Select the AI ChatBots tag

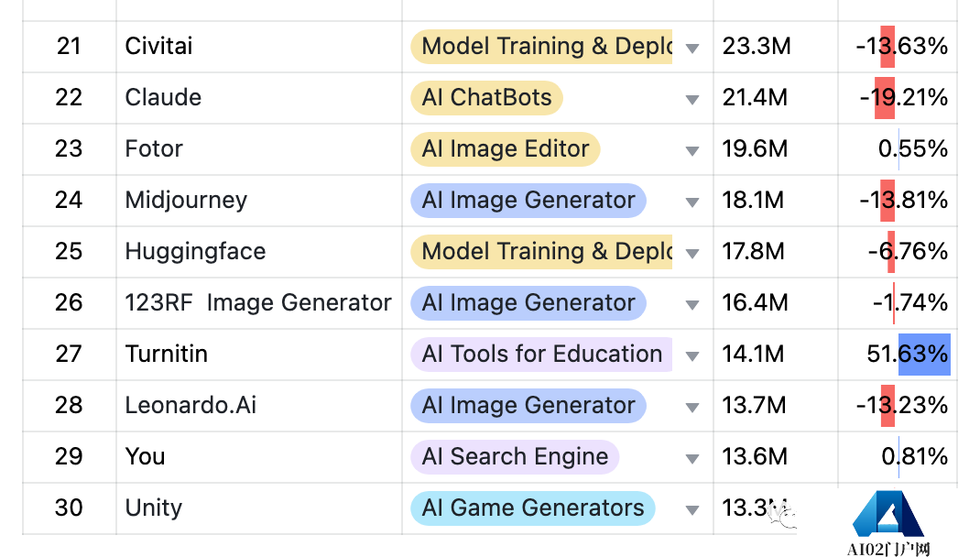(x=487, y=98)
